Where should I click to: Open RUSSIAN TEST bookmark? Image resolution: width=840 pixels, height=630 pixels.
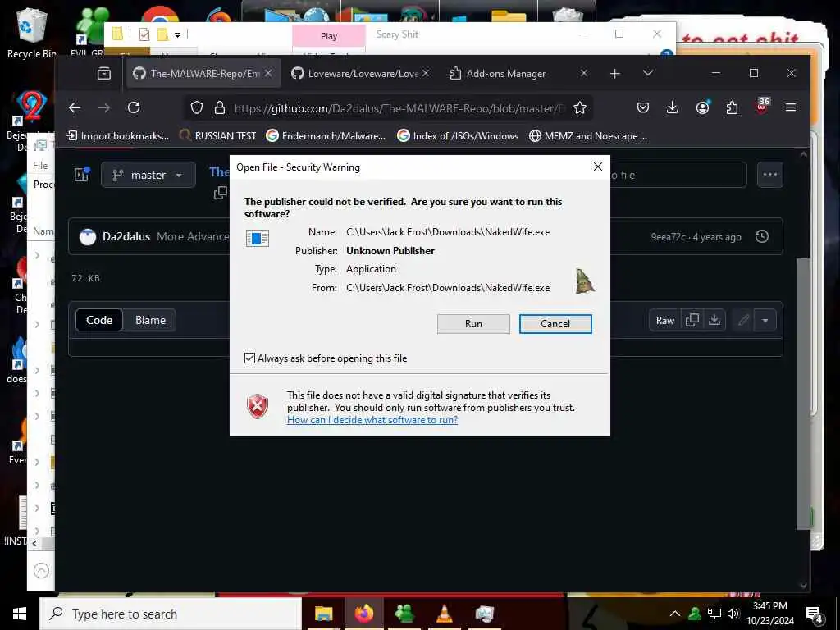pyautogui.click(x=217, y=136)
